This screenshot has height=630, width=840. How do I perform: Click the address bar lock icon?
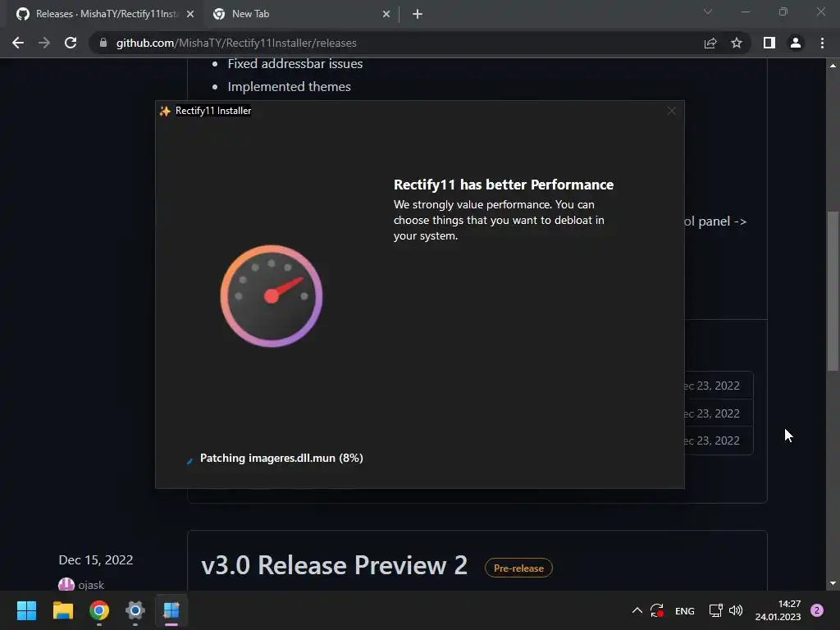[103, 43]
